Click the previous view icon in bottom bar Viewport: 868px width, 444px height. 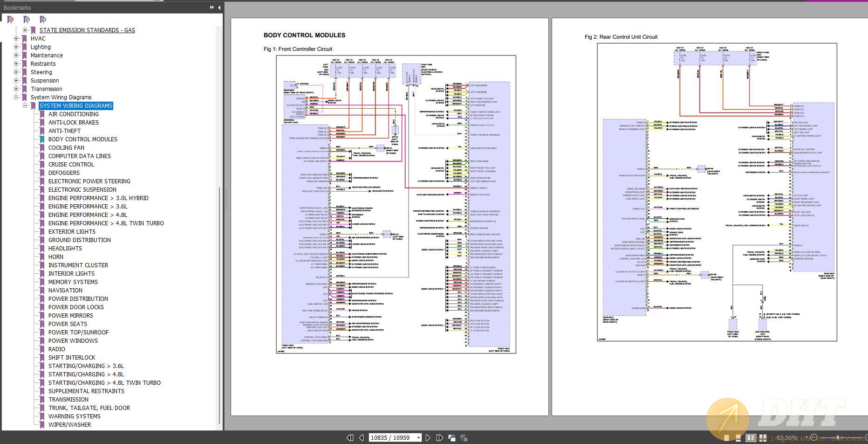(x=452, y=437)
